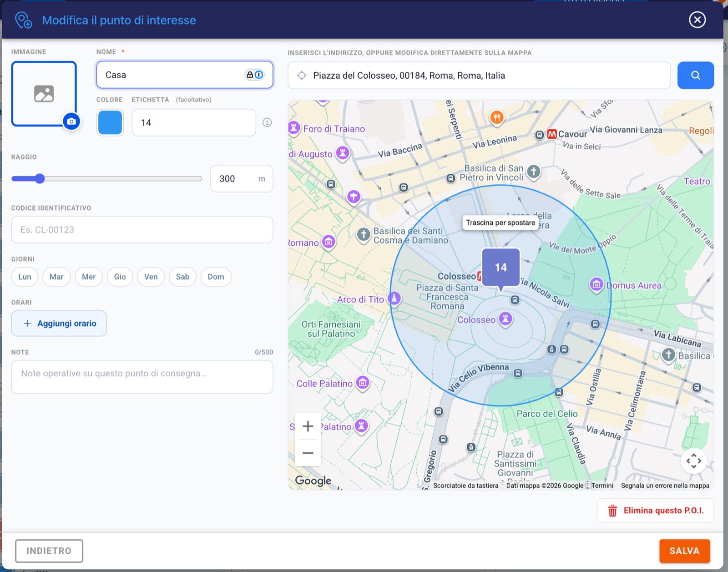Screen dimensions: 728x572
Task: Click the blue search address button
Action: tap(695, 75)
